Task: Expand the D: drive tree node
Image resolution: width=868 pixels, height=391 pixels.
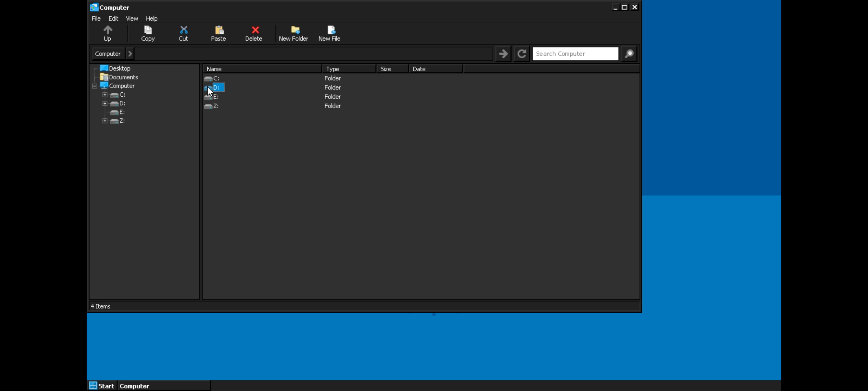Action: coord(105,104)
